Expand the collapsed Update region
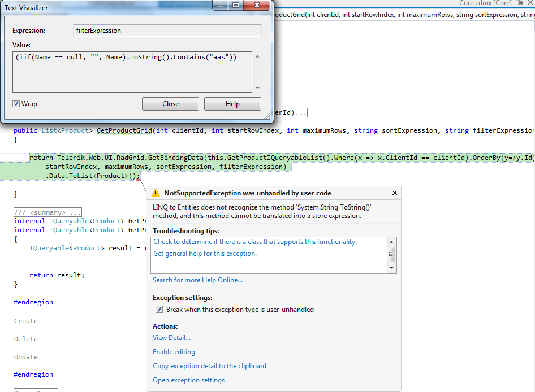535x392 pixels. click(26, 357)
